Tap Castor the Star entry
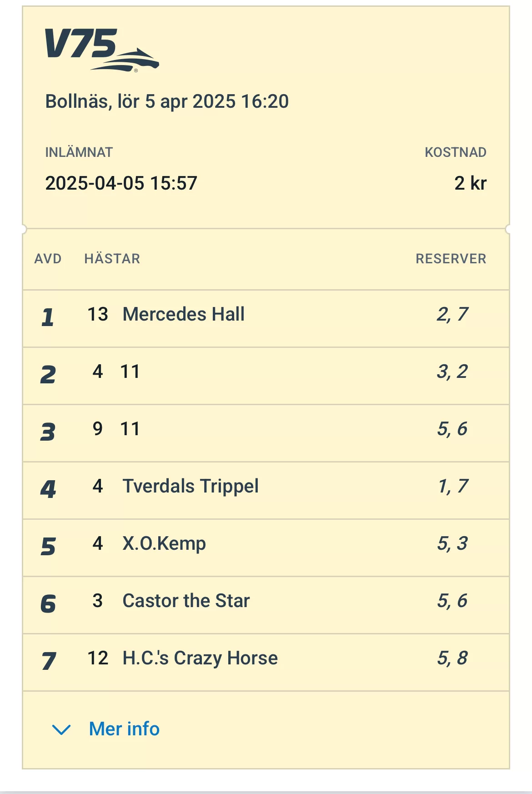 tap(186, 601)
